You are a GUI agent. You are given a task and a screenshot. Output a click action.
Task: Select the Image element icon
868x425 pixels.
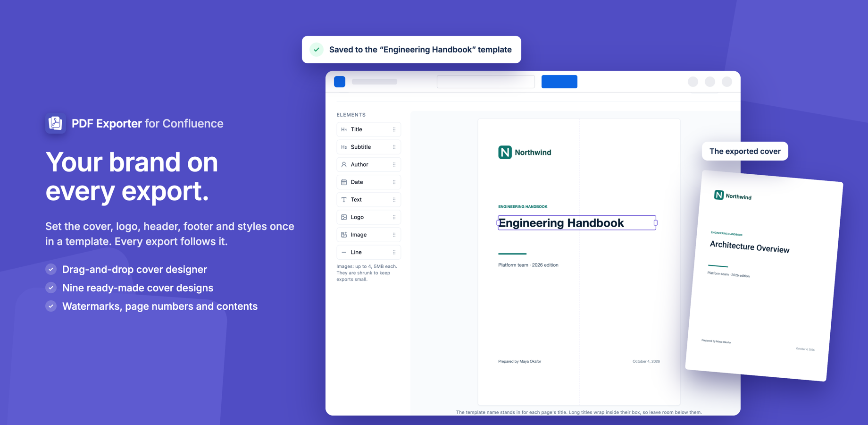tap(344, 235)
